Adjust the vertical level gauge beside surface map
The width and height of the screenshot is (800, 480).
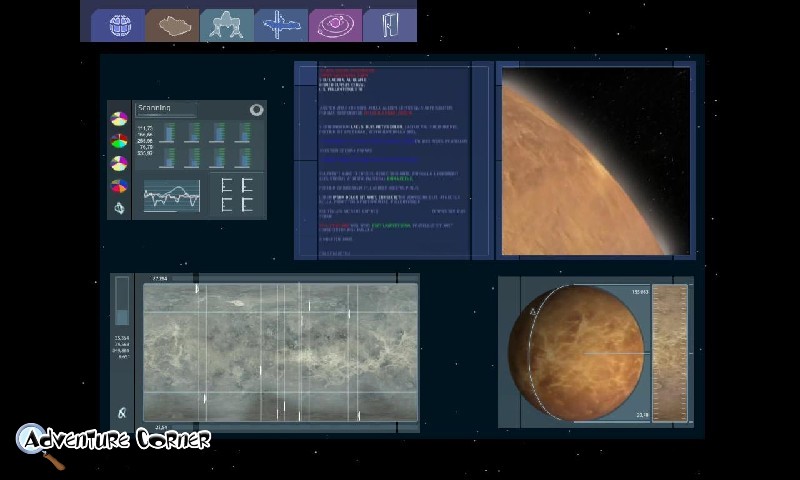click(122, 301)
